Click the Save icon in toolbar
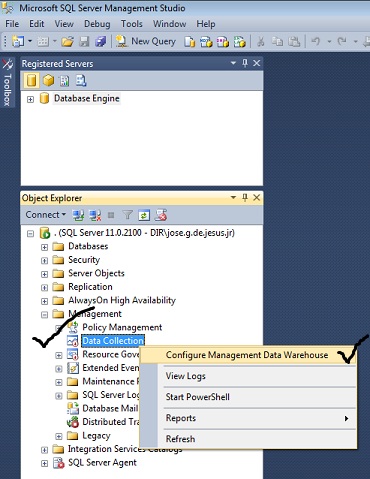Screen dimensions: 370x479 (84, 42)
